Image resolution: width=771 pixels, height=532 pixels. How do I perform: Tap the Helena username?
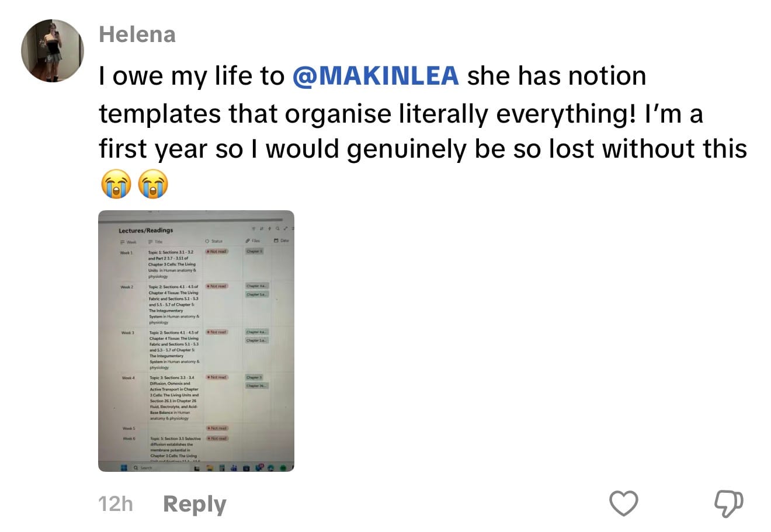[x=137, y=34]
